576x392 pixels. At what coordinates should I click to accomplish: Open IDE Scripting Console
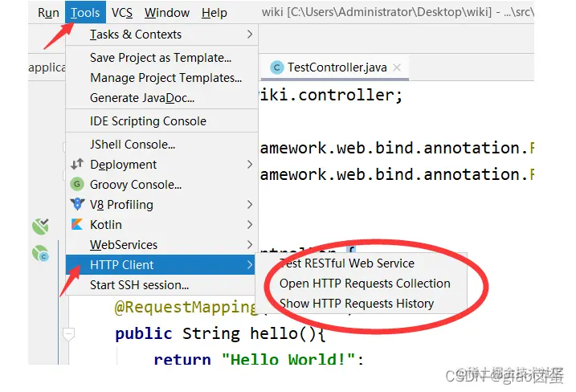[161, 121]
